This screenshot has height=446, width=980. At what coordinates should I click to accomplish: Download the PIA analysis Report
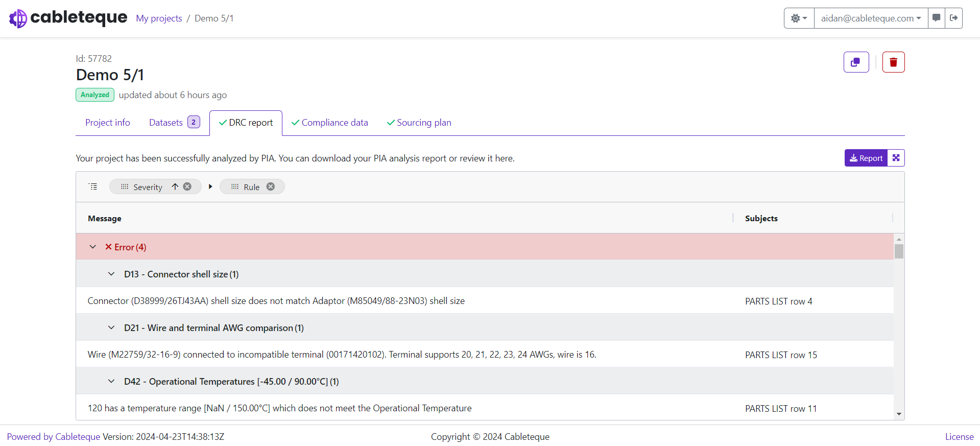[866, 158]
